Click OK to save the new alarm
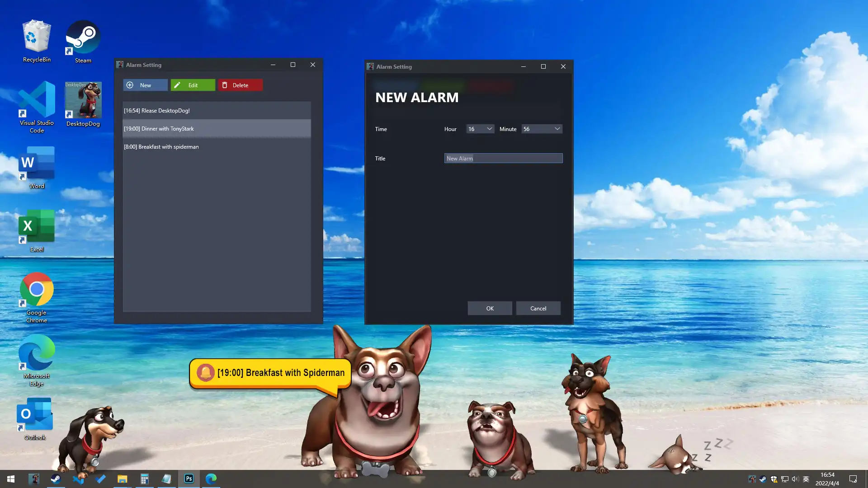 point(490,308)
